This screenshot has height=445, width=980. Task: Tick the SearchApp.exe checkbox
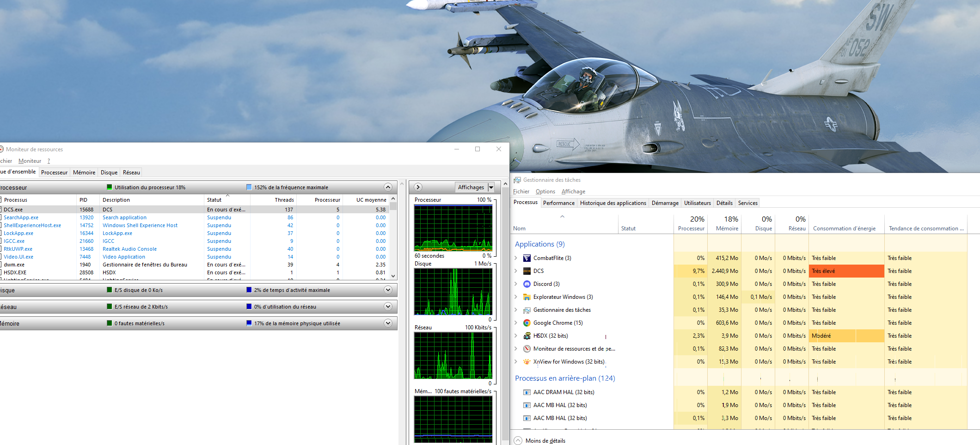click(0, 217)
